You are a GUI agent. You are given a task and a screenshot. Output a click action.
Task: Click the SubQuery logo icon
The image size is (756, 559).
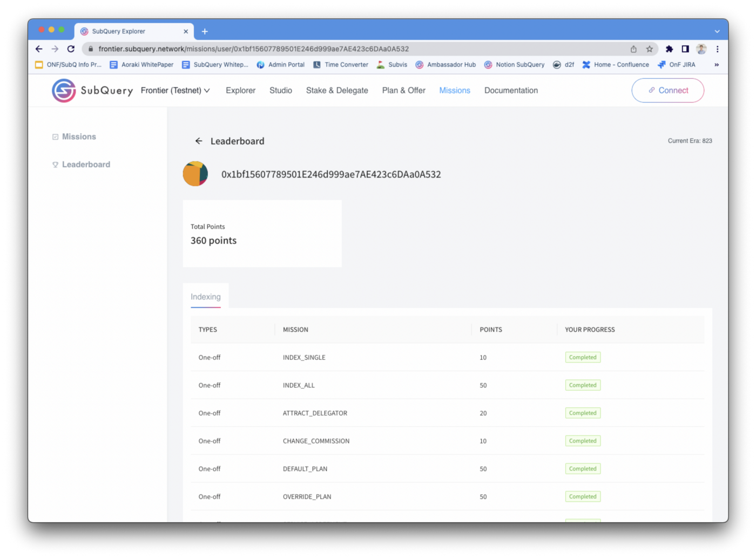pyautogui.click(x=64, y=91)
